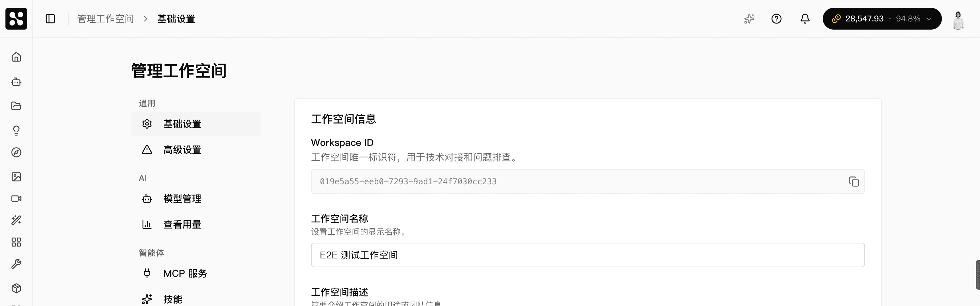Viewport: 980px width, 306px height.
Task: Open the help question mark icon
Action: (x=777, y=19)
